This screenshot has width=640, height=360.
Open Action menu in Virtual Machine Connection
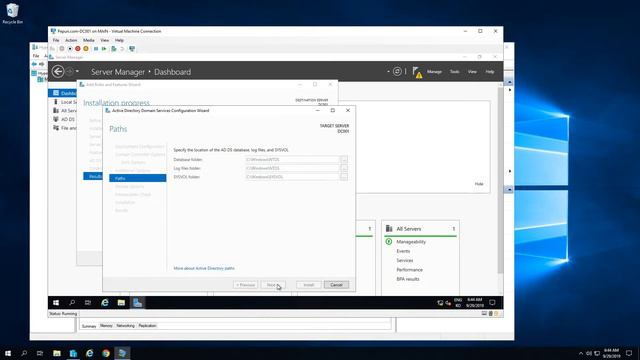click(x=71, y=40)
